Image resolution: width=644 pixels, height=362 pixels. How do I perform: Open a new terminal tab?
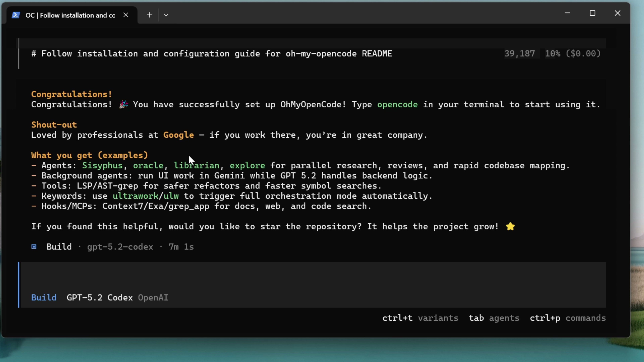point(149,15)
